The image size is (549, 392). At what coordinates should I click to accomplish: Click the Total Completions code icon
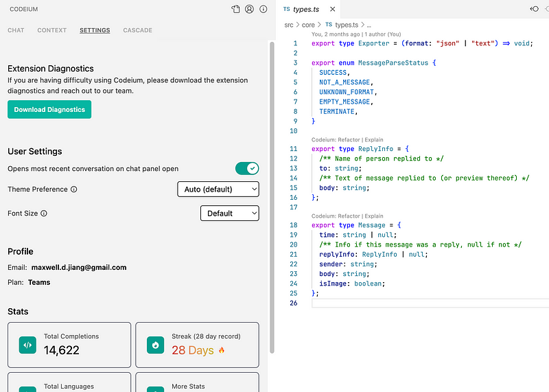coord(27,345)
